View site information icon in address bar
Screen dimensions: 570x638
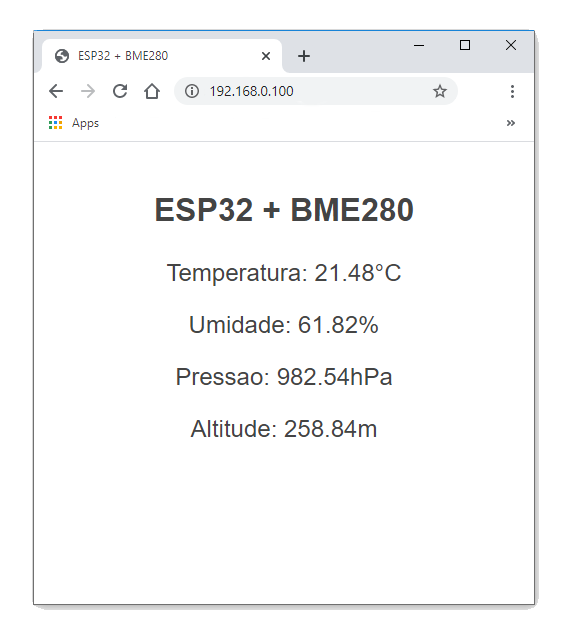click(192, 91)
